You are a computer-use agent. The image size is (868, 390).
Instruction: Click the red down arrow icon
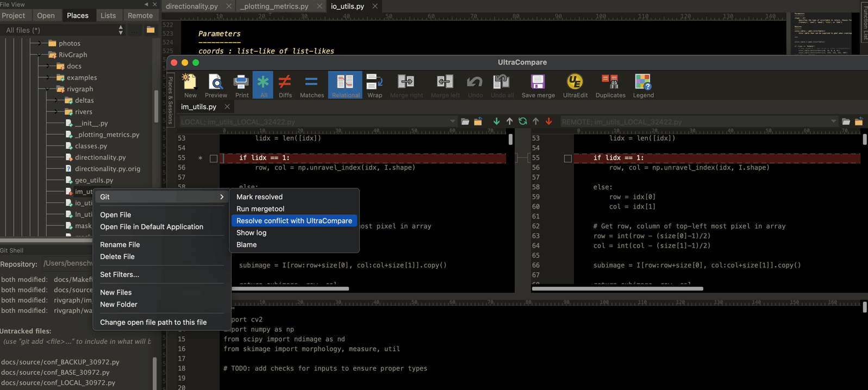549,121
